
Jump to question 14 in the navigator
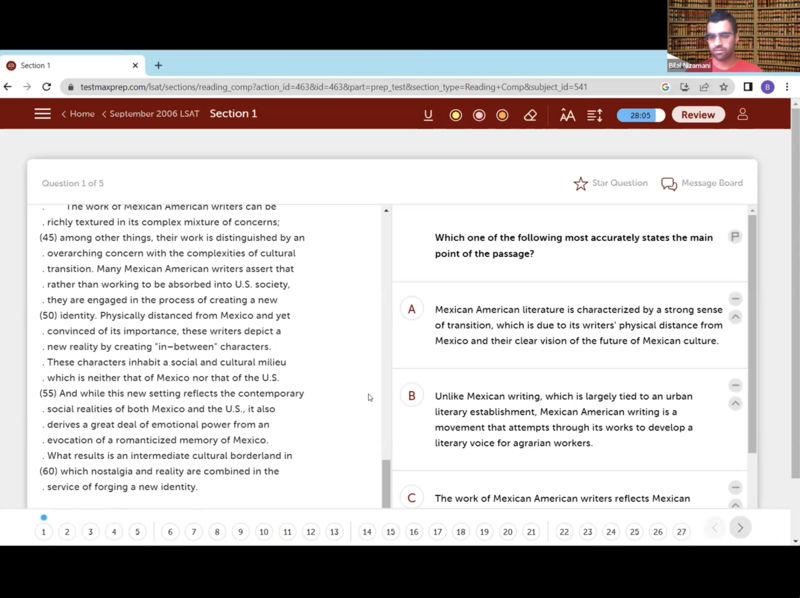(x=367, y=532)
